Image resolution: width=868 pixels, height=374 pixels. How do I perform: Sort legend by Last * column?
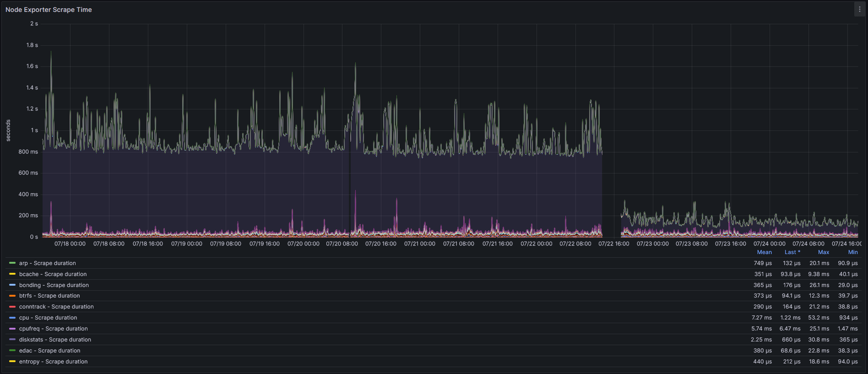tap(792, 252)
